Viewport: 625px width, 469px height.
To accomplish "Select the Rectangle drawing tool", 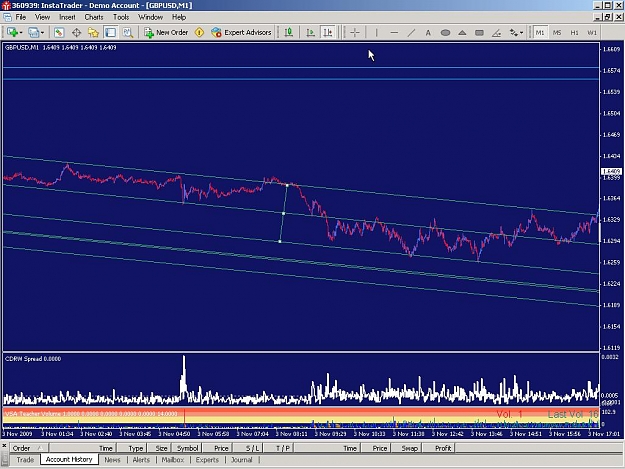I will [x=480, y=32].
